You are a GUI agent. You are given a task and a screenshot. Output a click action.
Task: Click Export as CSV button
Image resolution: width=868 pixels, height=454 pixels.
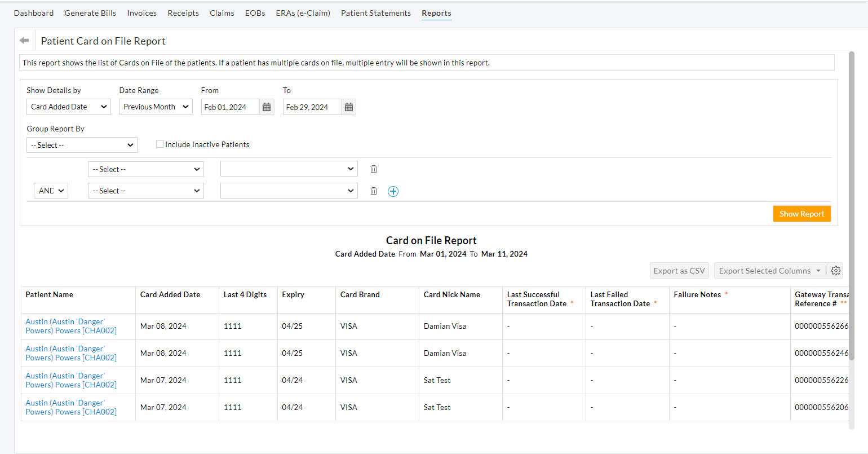(x=679, y=271)
